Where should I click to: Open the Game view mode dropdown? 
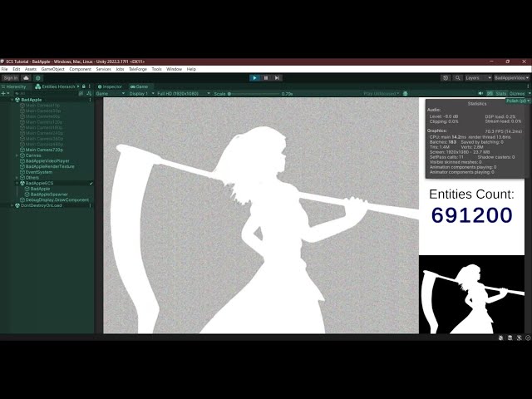click(x=111, y=93)
